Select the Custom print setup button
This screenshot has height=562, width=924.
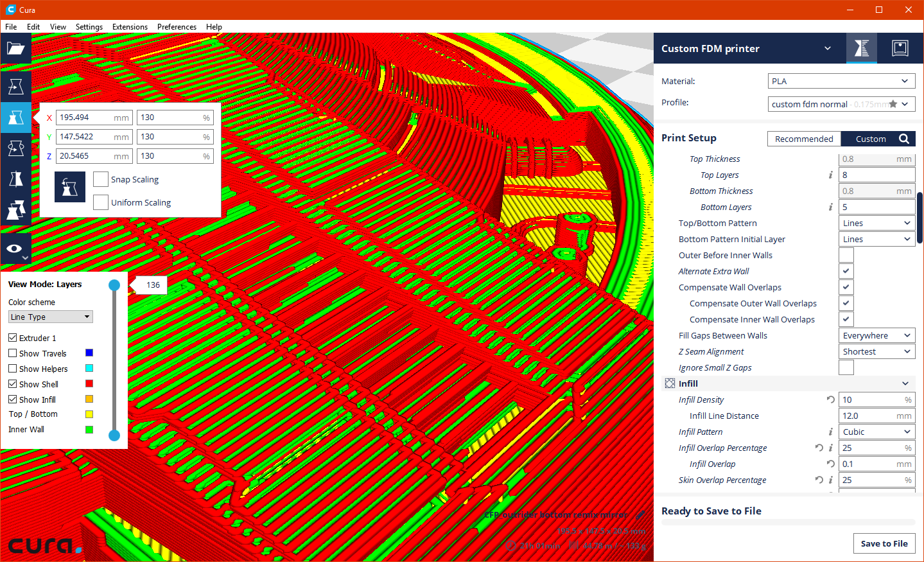(x=871, y=139)
